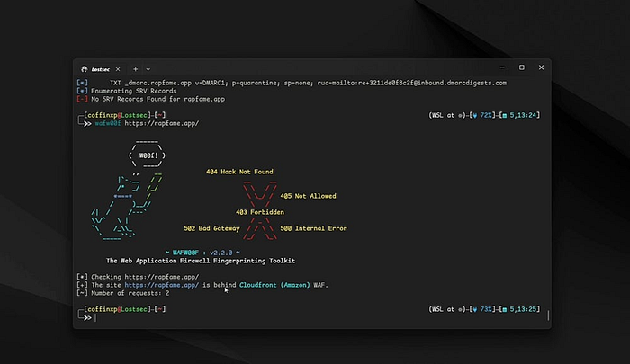Click the 'W00f!' speech bubble text
This screenshot has height=364, width=630.
pyautogui.click(x=148, y=155)
